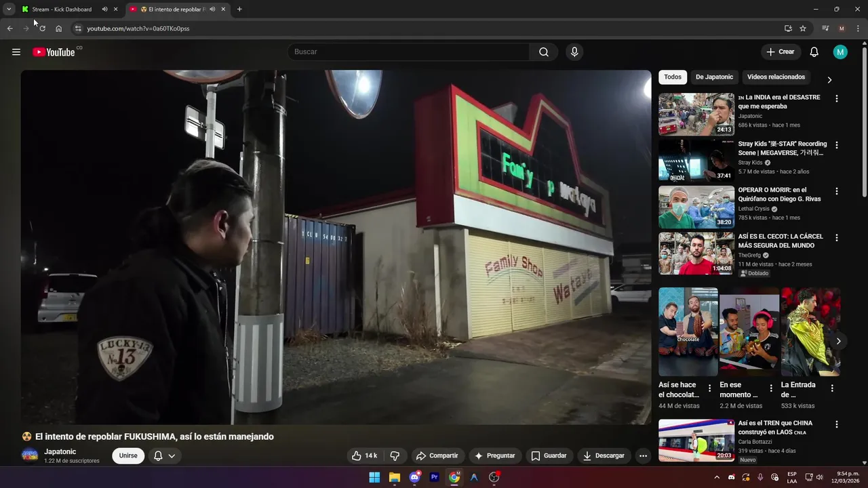Go back in browser history

[9, 28]
